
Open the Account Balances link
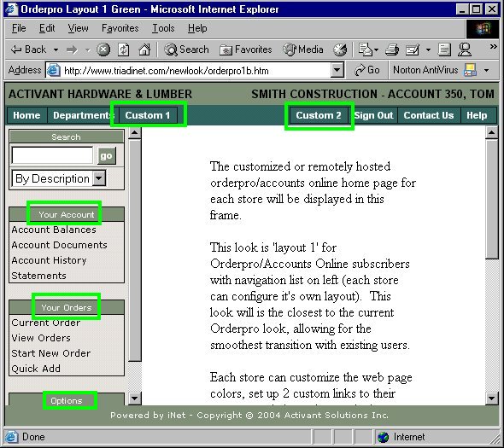click(54, 230)
